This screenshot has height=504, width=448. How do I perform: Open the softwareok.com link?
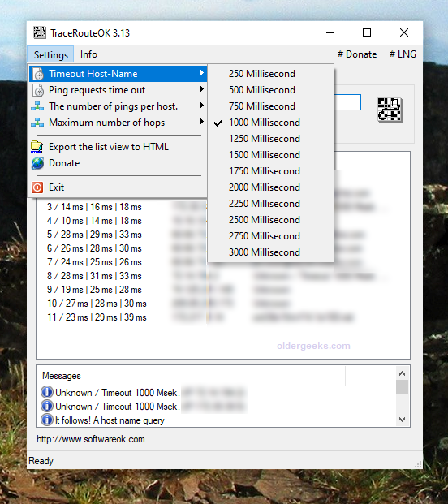coord(91,439)
